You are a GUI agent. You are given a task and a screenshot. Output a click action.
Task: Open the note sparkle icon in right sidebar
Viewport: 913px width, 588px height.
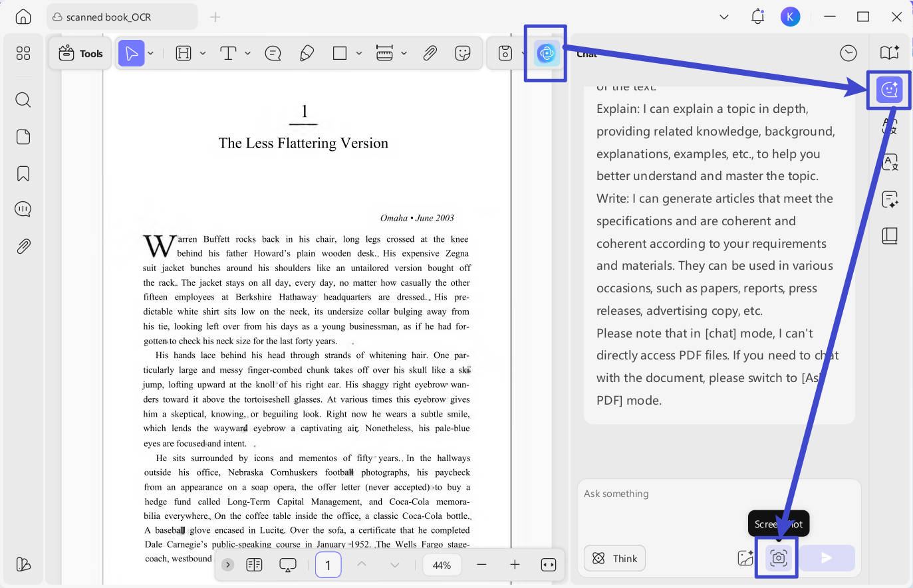click(x=890, y=199)
